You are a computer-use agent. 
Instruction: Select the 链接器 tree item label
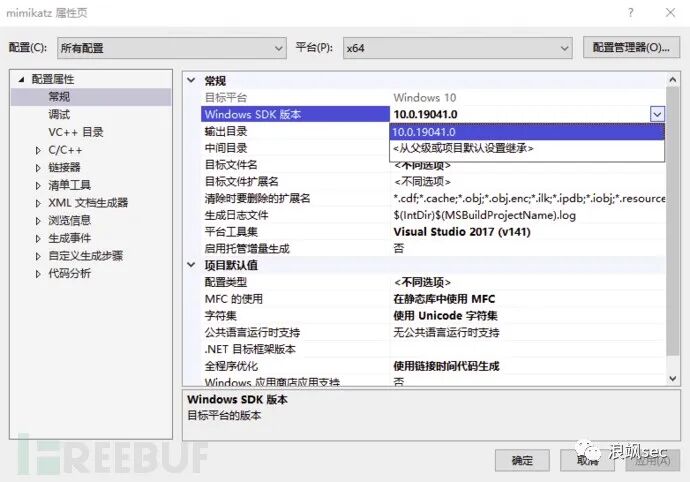64,167
